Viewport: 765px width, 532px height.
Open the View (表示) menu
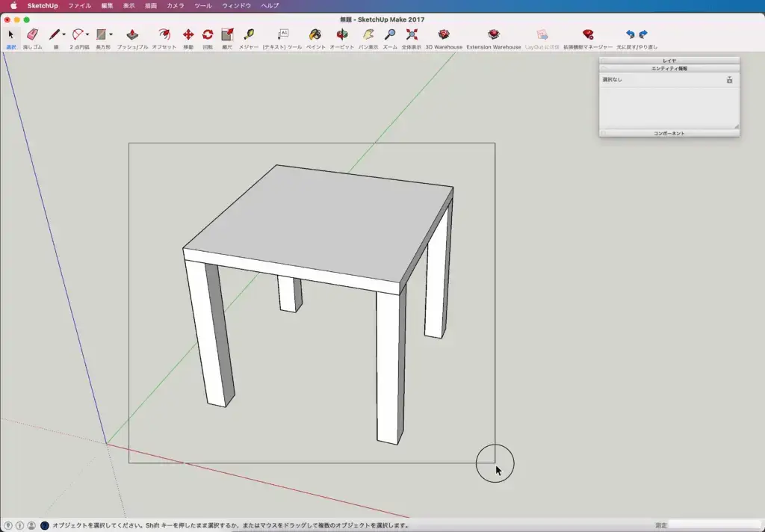tap(128, 6)
